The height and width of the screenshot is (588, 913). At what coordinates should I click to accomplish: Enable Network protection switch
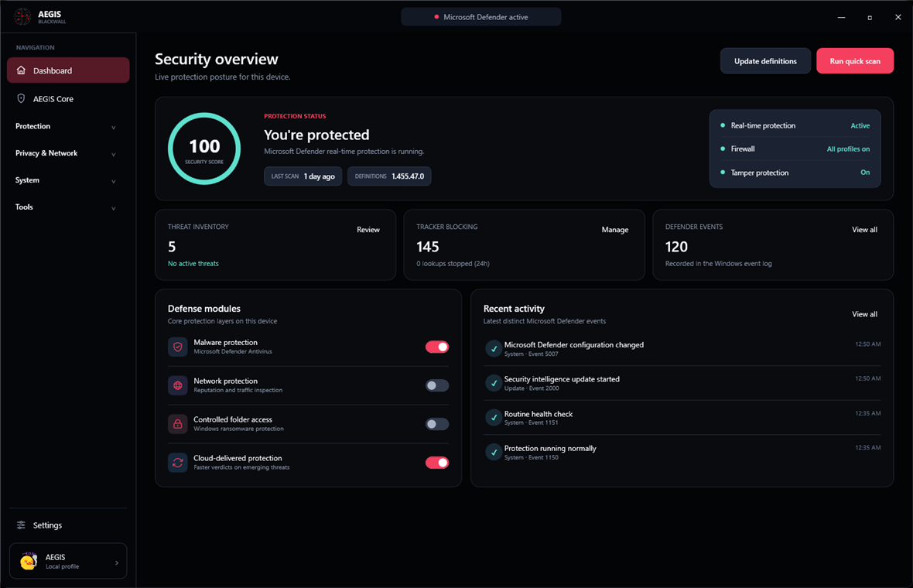pyautogui.click(x=436, y=385)
